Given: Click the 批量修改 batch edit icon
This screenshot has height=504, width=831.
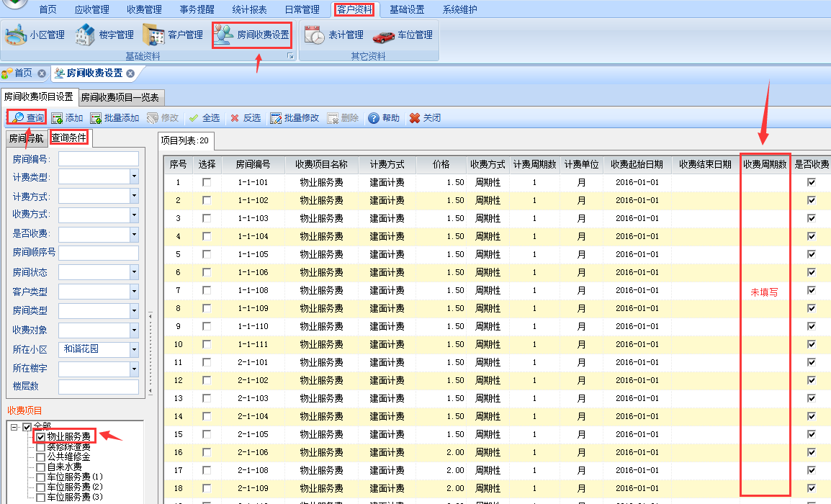Looking at the screenshot, I should pyautogui.click(x=276, y=117).
